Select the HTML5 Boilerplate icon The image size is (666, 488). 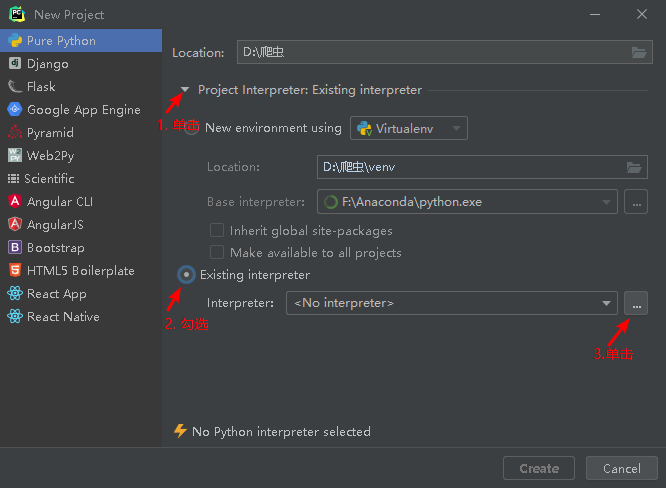pyautogui.click(x=15, y=271)
